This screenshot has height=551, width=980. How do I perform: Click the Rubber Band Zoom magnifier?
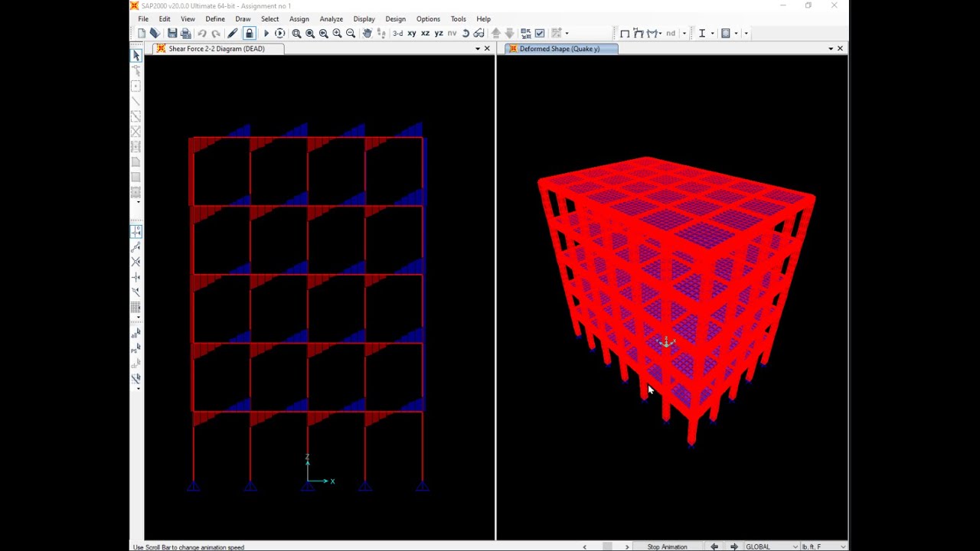coord(296,33)
